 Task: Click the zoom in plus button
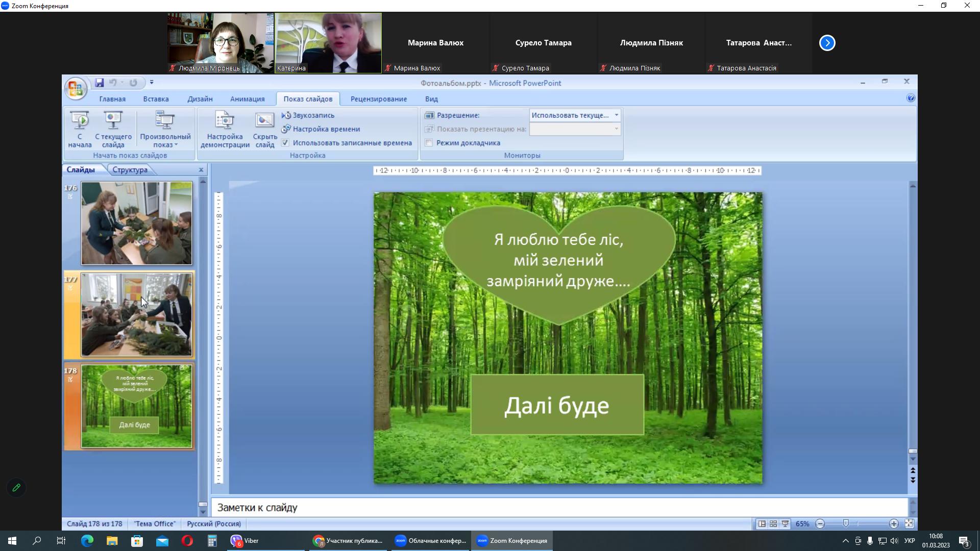(894, 524)
